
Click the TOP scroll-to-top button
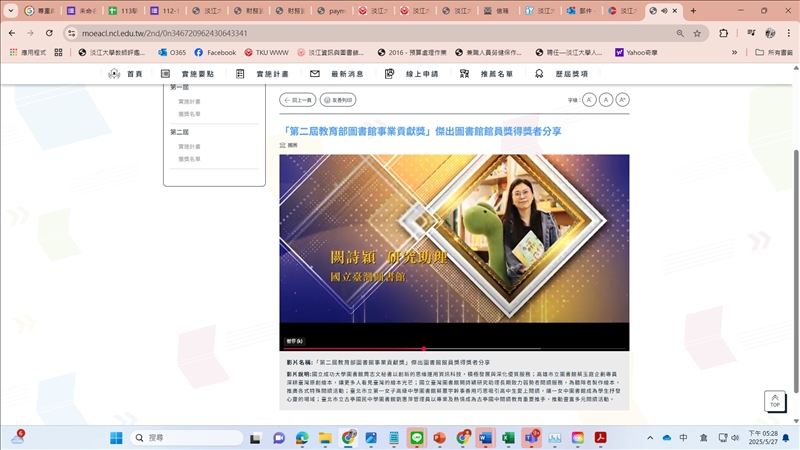[774, 401]
